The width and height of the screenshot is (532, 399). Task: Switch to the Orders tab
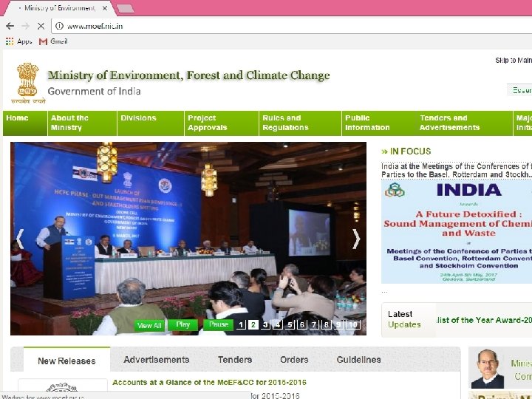[x=294, y=360]
